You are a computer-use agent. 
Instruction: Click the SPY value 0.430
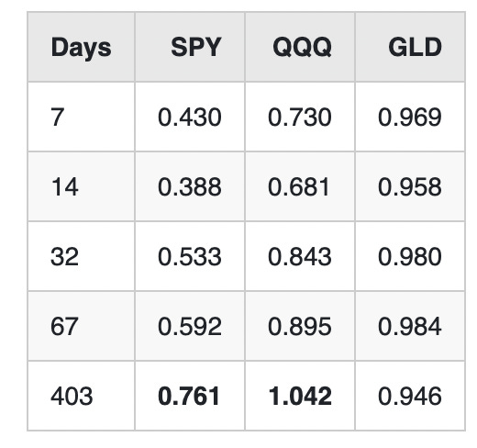(190, 117)
